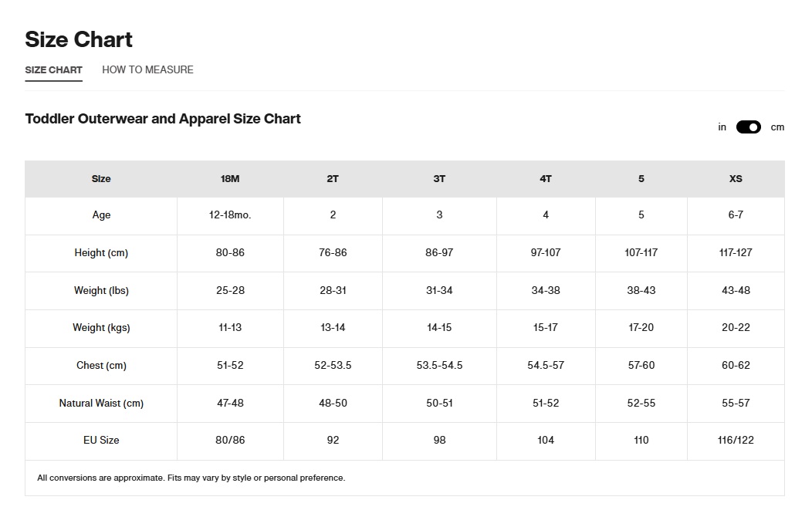This screenshot has height=527, width=812.
Task: Click the 'in' unit label
Action: pyautogui.click(x=722, y=127)
